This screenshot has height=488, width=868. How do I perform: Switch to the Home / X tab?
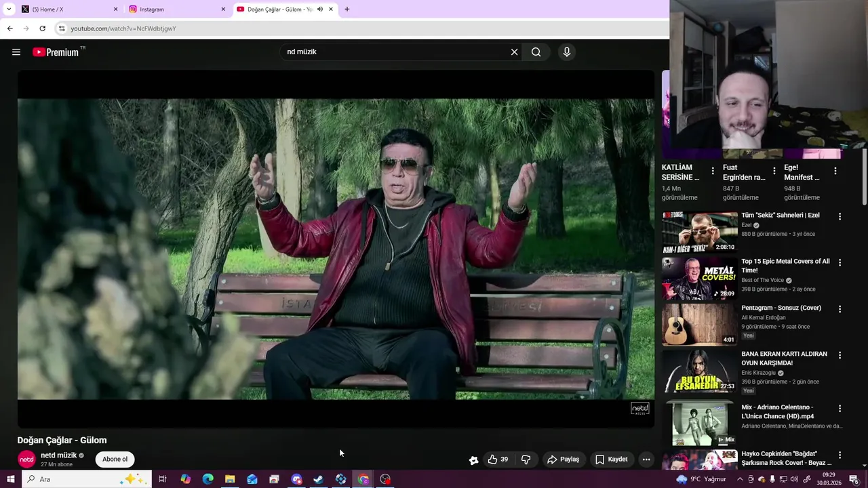(70, 9)
